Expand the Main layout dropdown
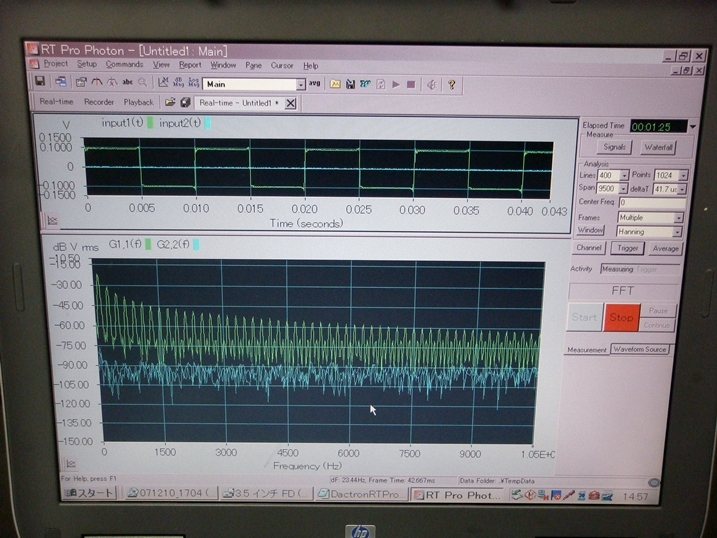Image resolution: width=717 pixels, height=538 pixels. (300, 85)
